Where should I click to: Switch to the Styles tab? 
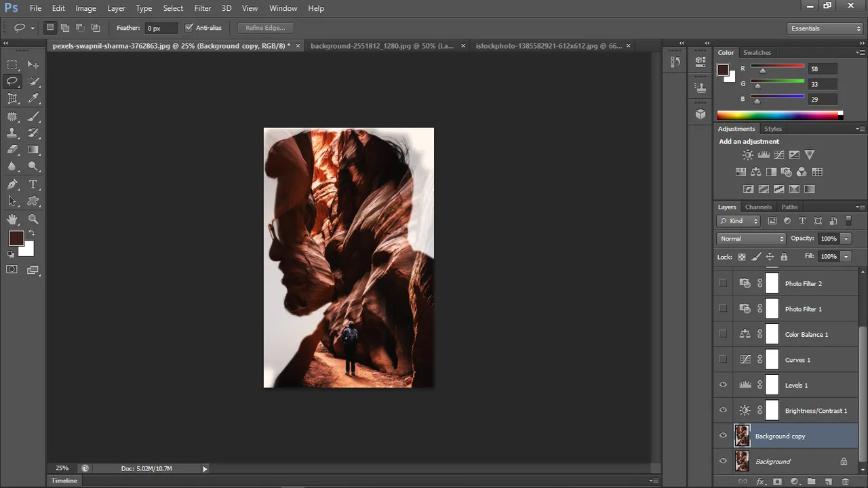[x=773, y=129]
